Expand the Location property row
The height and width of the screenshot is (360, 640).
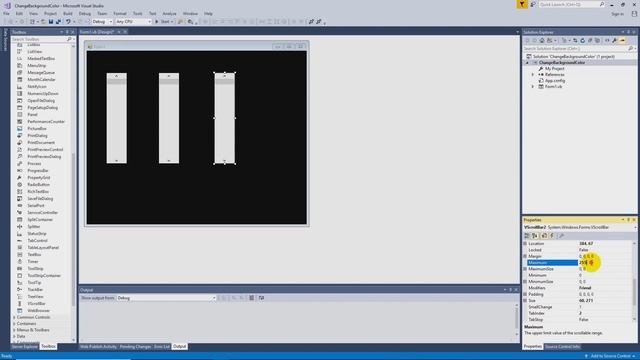[x=525, y=244]
